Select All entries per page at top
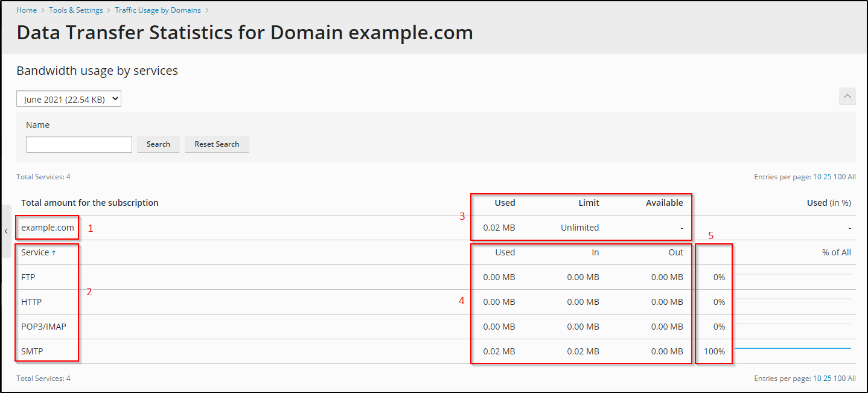Image resolution: width=868 pixels, height=393 pixels. (x=852, y=177)
